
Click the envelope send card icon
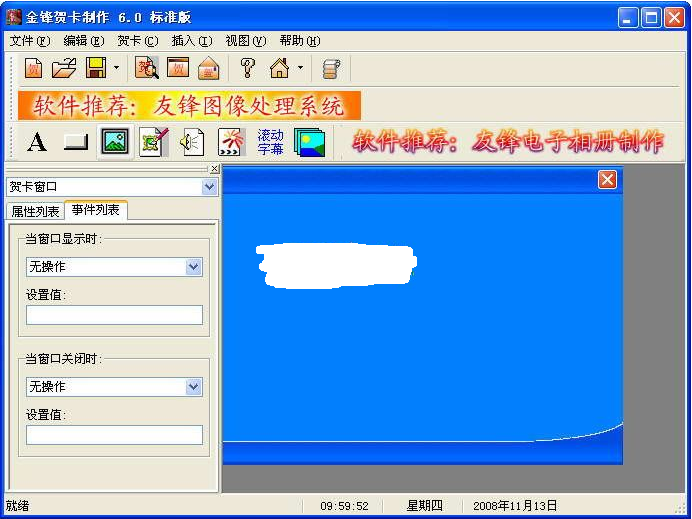(x=209, y=68)
